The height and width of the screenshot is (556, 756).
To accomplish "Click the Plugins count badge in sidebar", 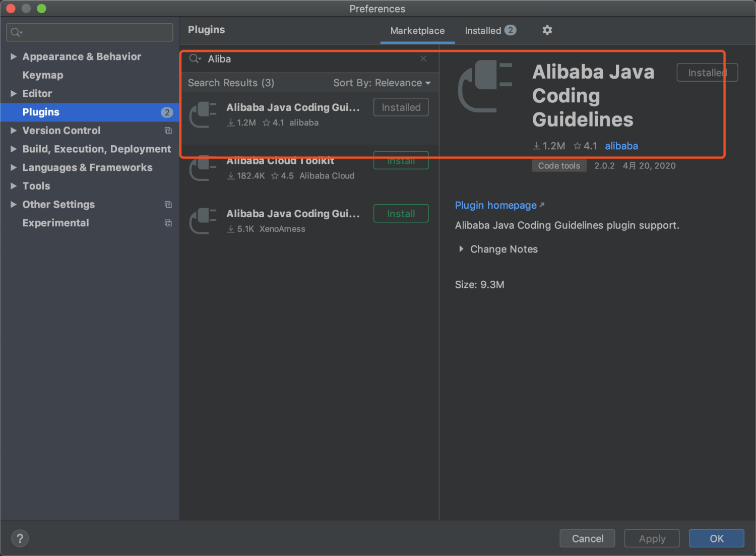I will [167, 112].
